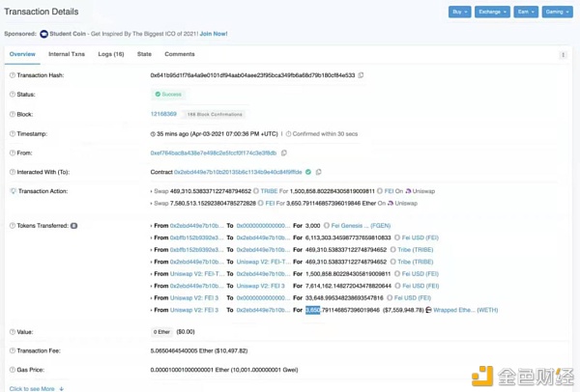Open the Buy dropdown
580x392 pixels.
point(460,12)
